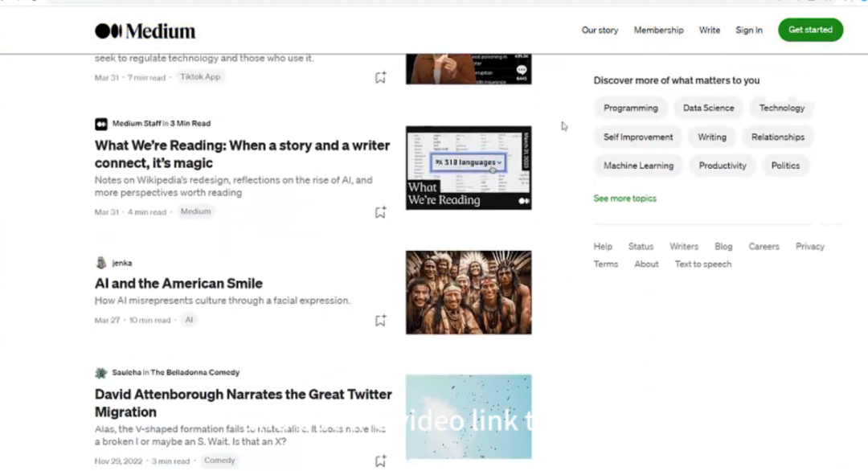The height and width of the screenshot is (471, 868).
Task: Open the Our story menu item
Action: point(600,31)
